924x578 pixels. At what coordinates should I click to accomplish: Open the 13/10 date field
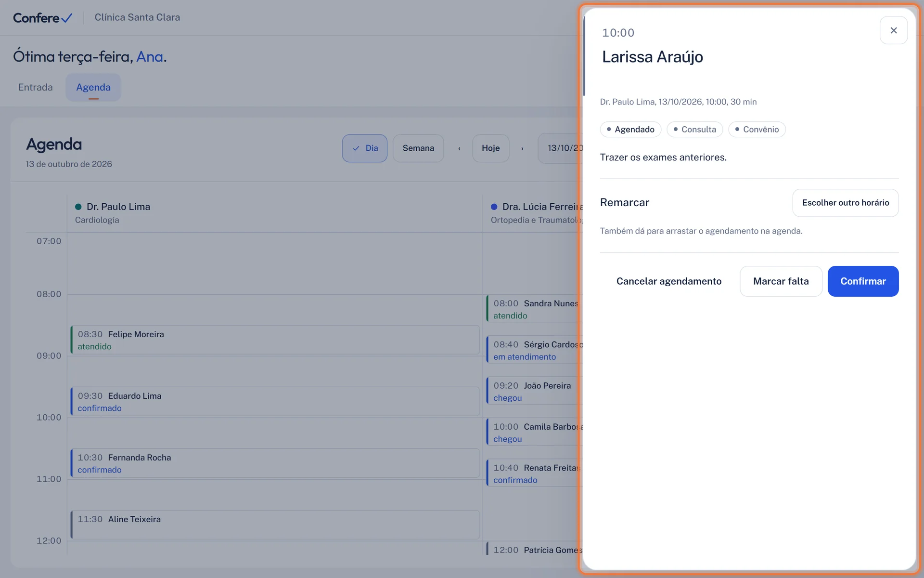click(x=561, y=148)
